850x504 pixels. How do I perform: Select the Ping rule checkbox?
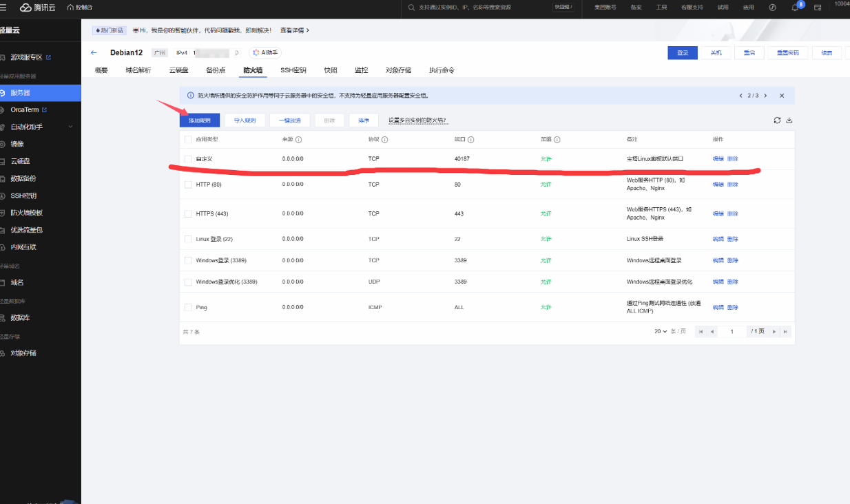click(188, 307)
